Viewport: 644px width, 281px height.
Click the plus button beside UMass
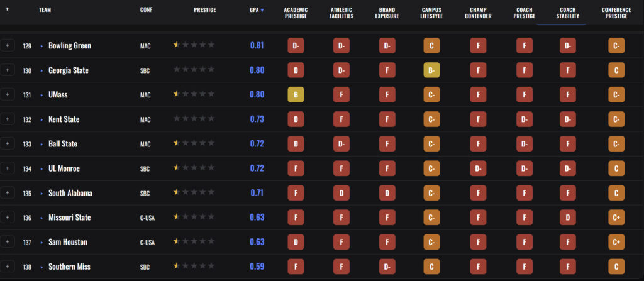click(x=7, y=95)
